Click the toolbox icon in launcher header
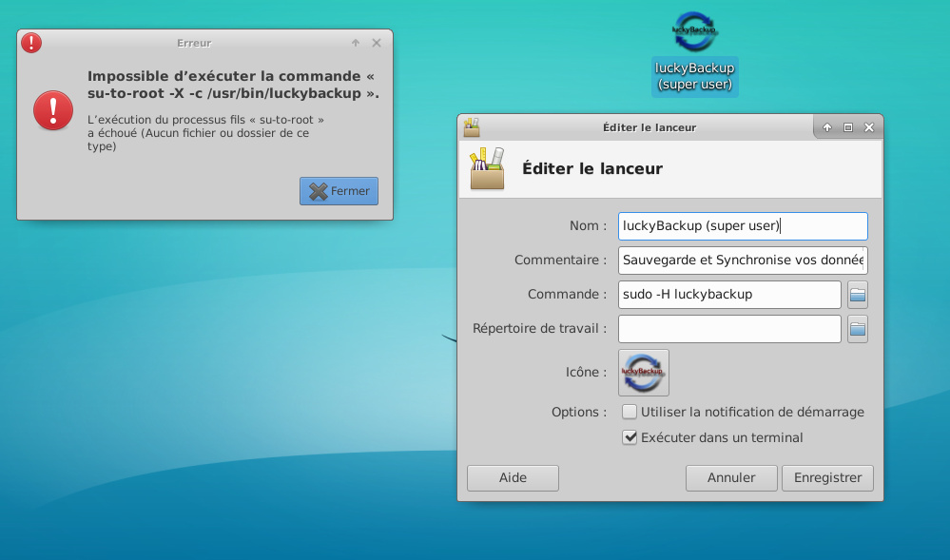The image size is (950, 560). [487, 168]
